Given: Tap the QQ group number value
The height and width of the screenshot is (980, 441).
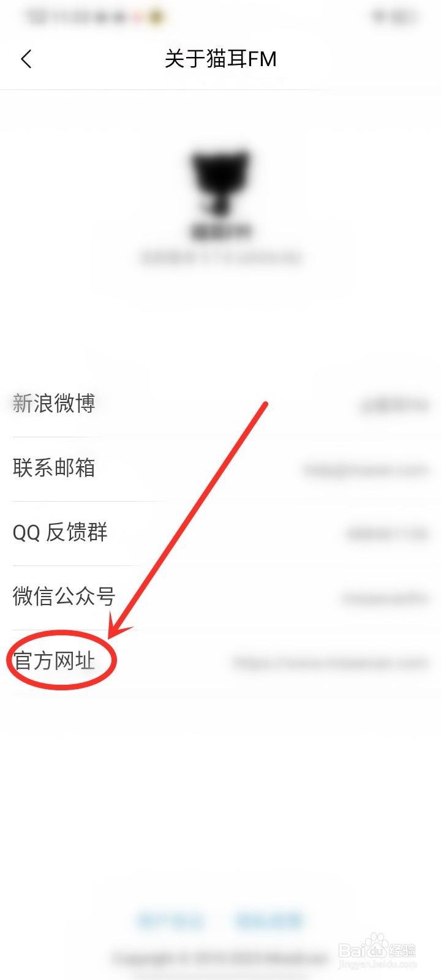Looking at the screenshot, I should pyautogui.click(x=387, y=533).
